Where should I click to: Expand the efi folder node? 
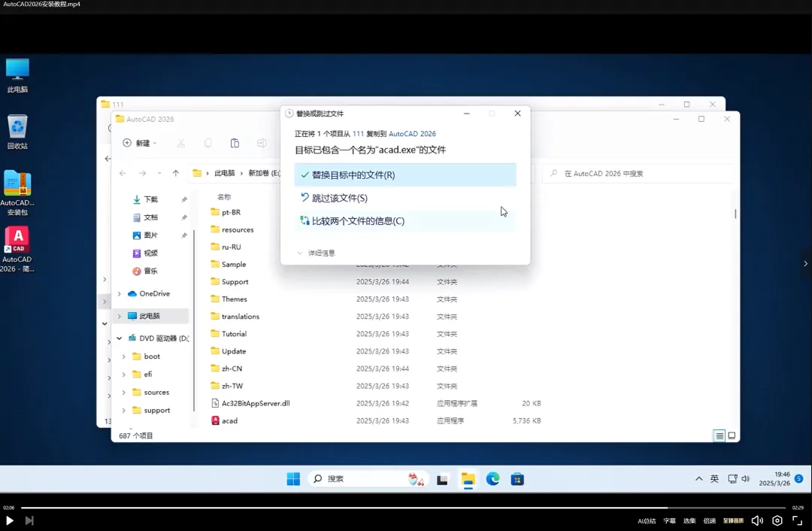tap(124, 374)
